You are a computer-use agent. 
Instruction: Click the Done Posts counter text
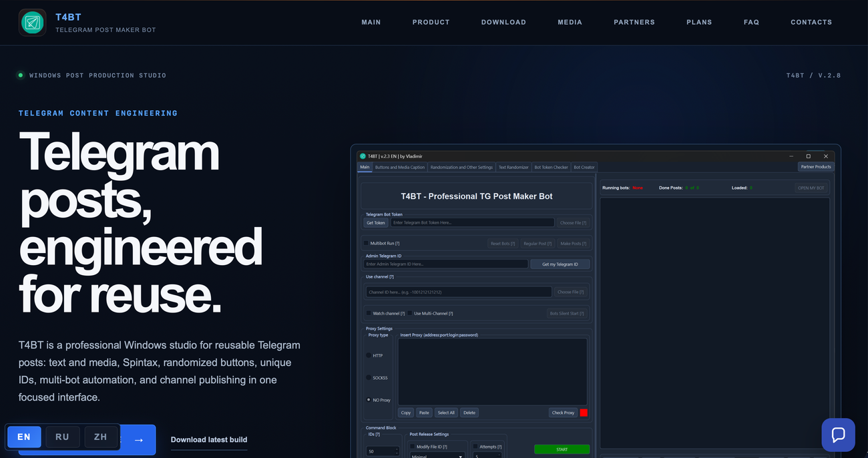679,188
